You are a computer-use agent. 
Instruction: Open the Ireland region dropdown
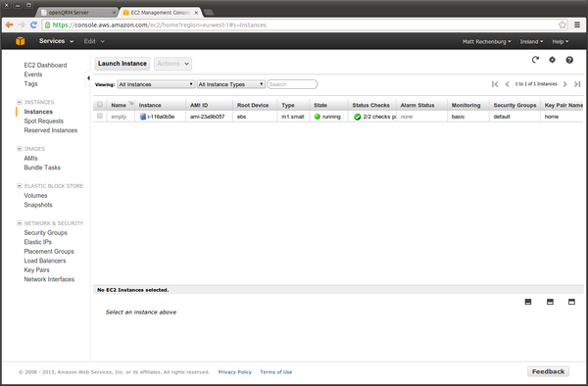point(531,41)
